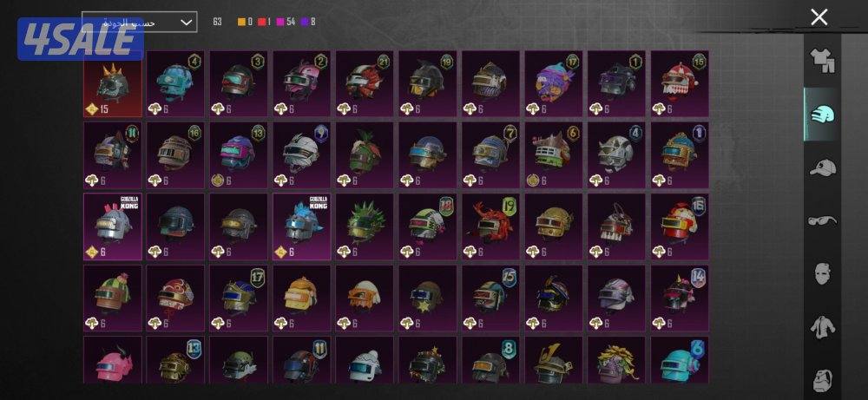Select the blue Godzilla Kong helmet
Viewport: 868px width, 400px height.
302,226
